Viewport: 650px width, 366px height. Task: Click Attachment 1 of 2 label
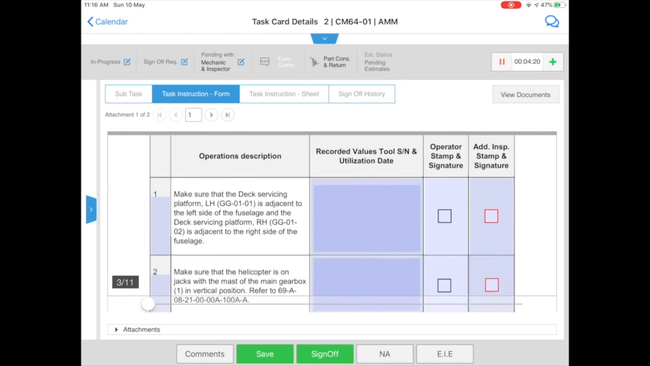coord(127,115)
